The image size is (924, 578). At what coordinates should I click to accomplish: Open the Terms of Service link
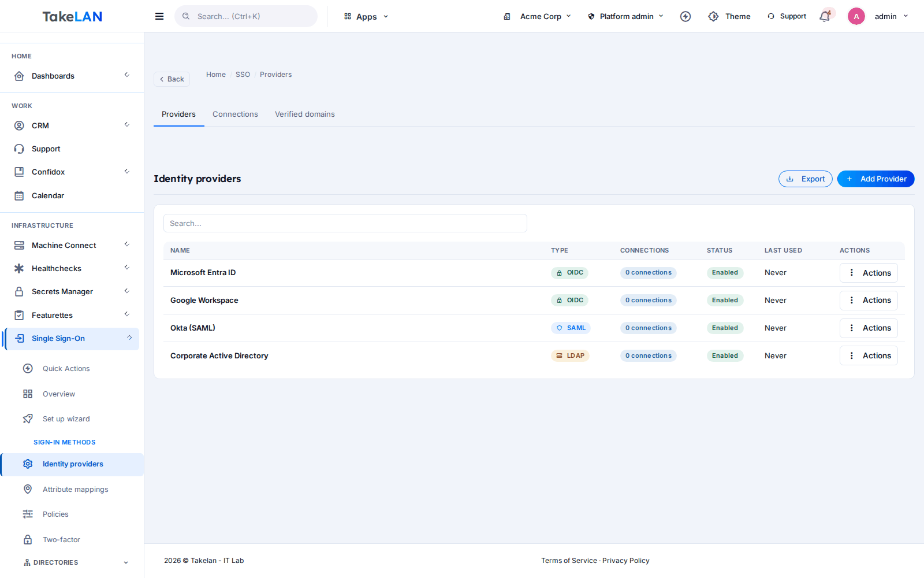569,561
